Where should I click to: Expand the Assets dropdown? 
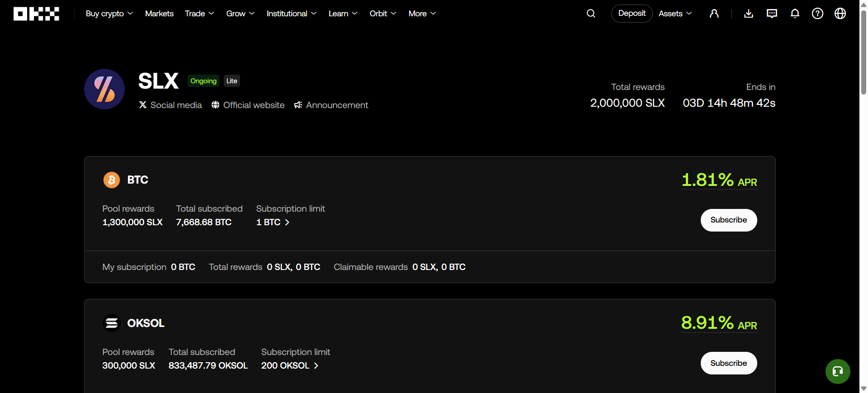pyautogui.click(x=675, y=14)
